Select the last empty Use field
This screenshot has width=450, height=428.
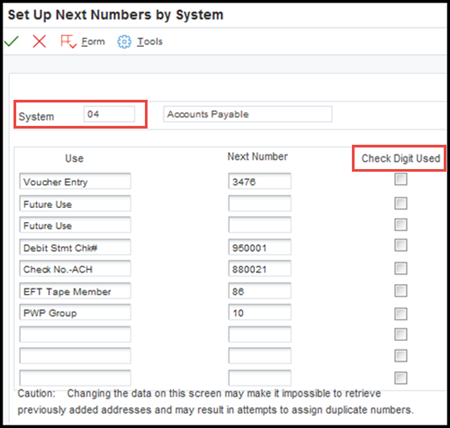click(75, 378)
